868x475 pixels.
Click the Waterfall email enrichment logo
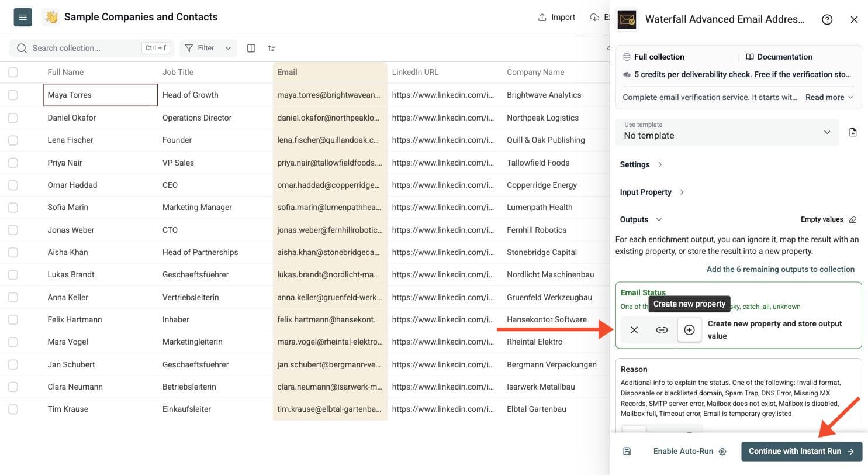(627, 19)
